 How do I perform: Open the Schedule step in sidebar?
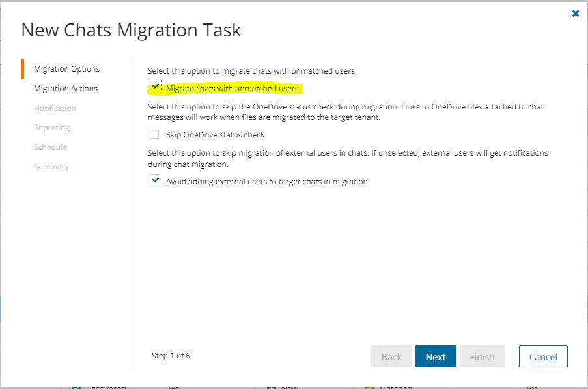pos(50,147)
